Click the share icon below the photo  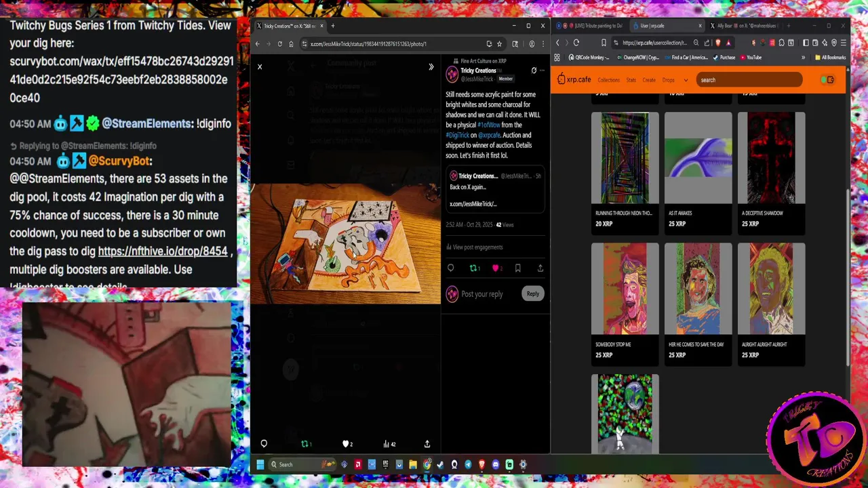coord(427,444)
